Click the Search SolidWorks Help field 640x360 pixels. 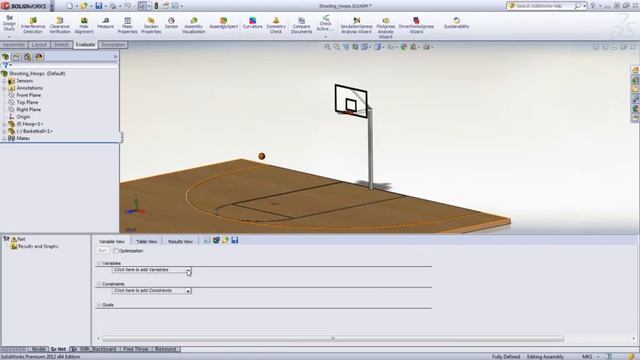pyautogui.click(x=544, y=6)
